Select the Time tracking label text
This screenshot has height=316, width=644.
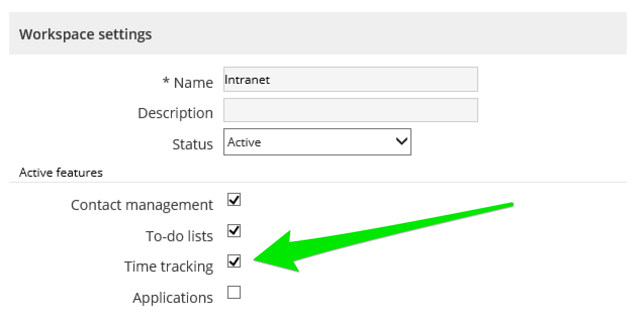[x=169, y=267]
